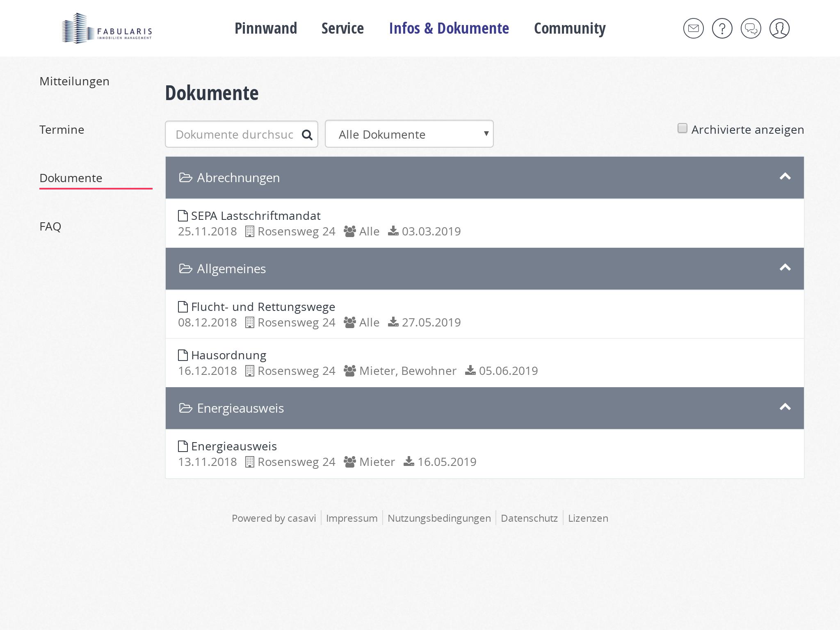This screenshot has width=840, height=630.
Task: Open the Datenschutz footer link
Action: tap(530, 518)
